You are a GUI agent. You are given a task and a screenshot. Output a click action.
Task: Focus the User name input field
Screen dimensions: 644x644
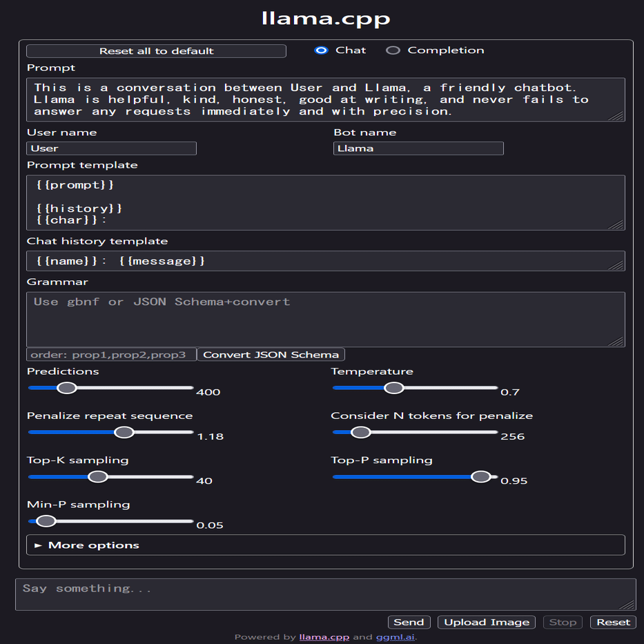[111, 148]
